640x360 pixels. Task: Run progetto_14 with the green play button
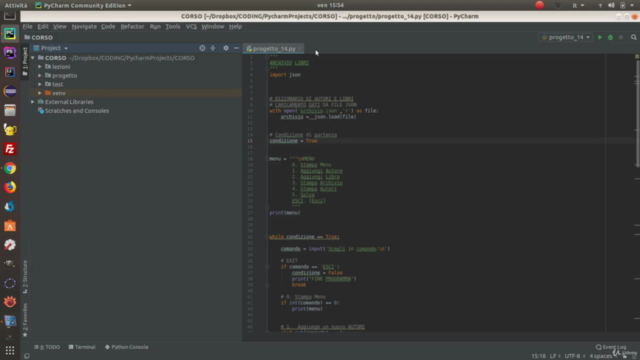(x=600, y=37)
